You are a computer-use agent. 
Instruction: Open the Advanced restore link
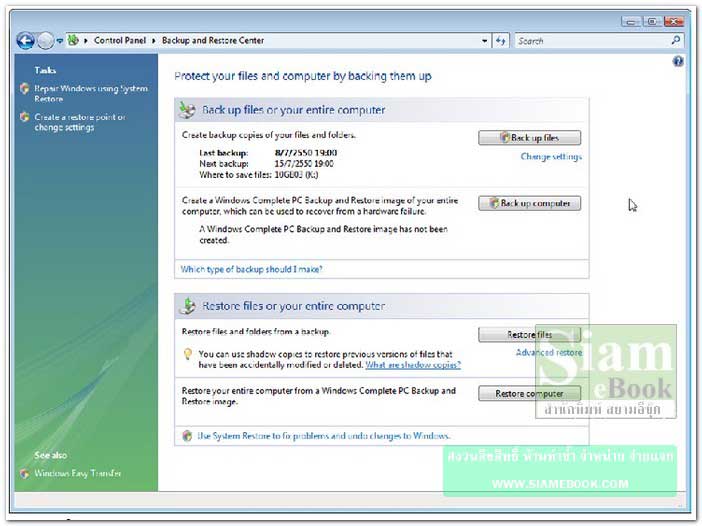[549, 353]
